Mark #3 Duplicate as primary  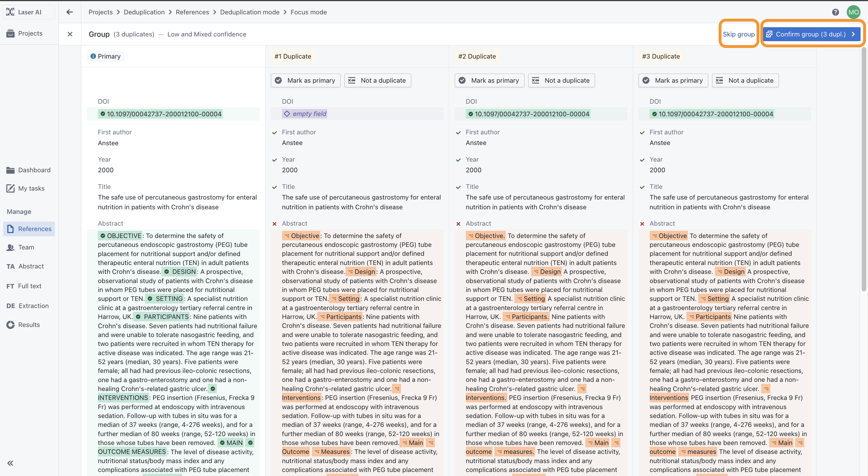point(673,80)
